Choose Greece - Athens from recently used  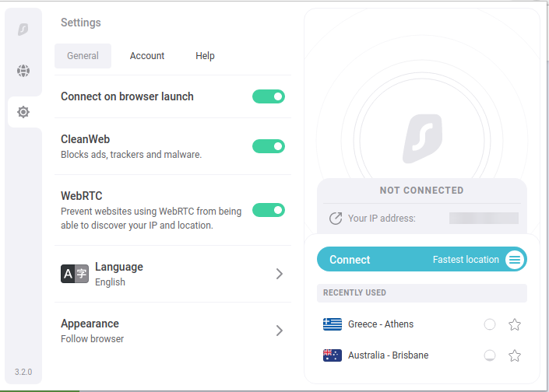click(422, 324)
